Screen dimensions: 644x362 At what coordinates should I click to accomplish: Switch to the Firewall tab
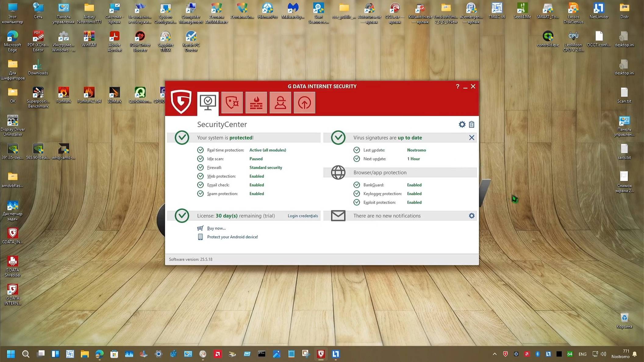click(x=256, y=103)
